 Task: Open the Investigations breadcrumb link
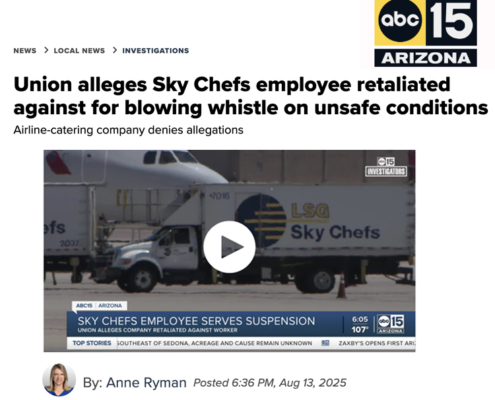coord(156,51)
